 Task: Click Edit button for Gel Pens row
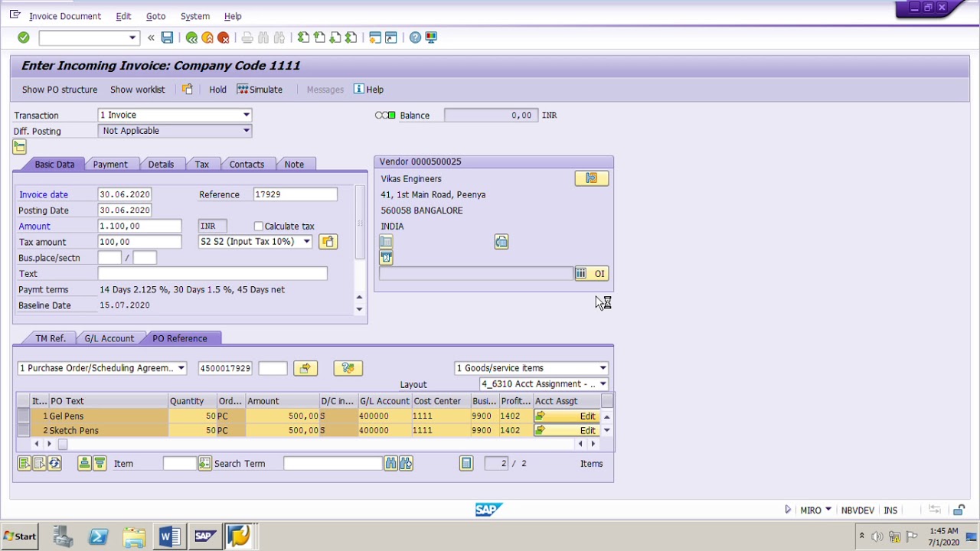(567, 416)
